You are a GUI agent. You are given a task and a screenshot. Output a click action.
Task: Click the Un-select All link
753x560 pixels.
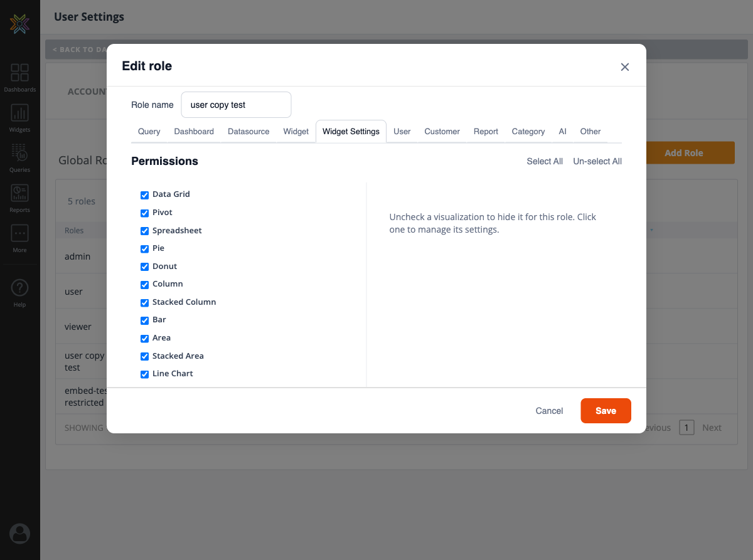pos(597,162)
